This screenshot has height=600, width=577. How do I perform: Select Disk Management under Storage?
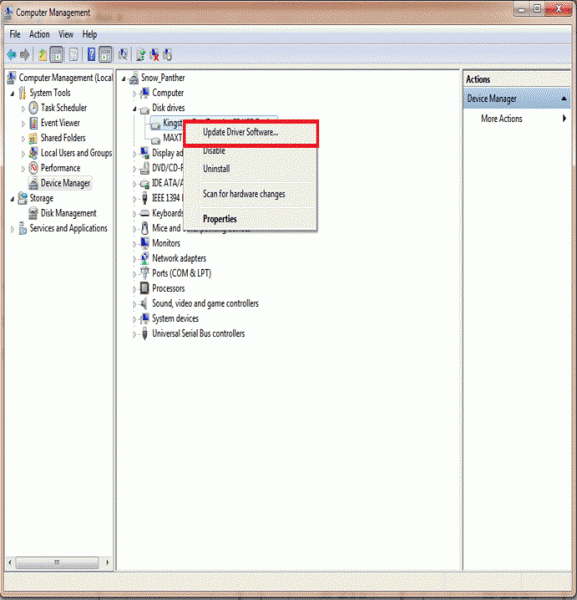point(68,213)
